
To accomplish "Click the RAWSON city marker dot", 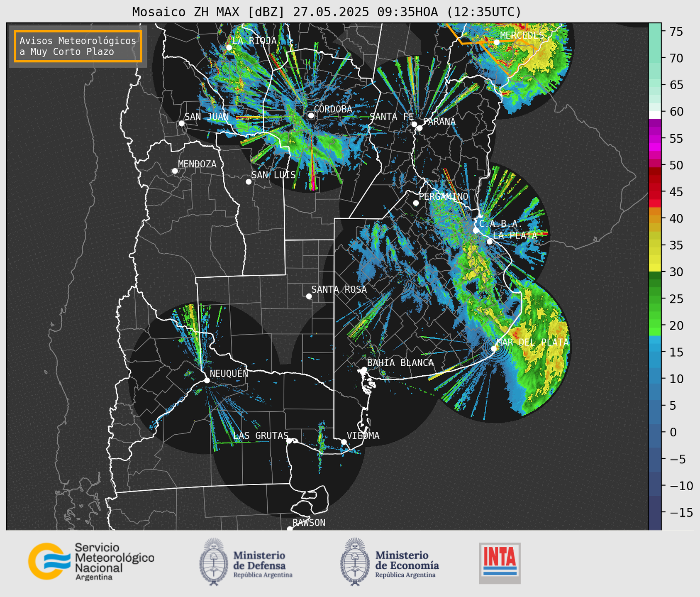I will pos(290,528).
